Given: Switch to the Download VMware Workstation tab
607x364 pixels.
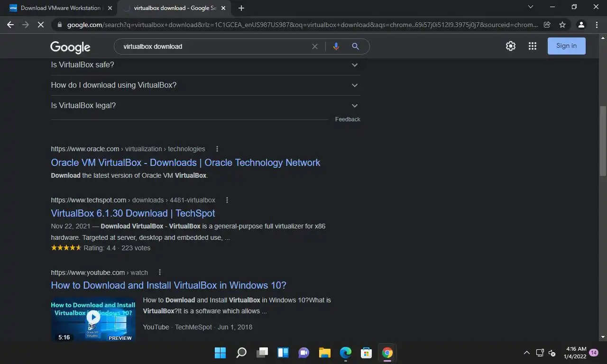Looking at the screenshot, I should tap(60, 8).
